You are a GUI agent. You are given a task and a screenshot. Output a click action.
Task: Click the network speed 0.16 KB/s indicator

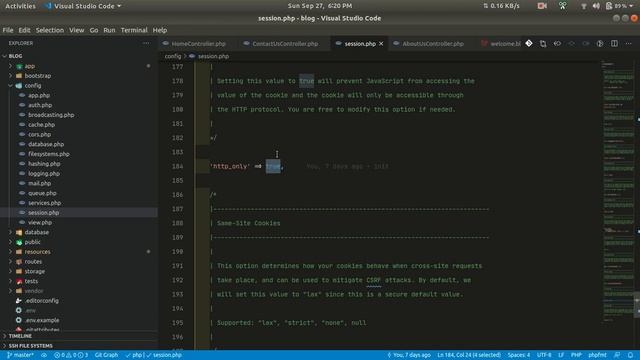501,6
